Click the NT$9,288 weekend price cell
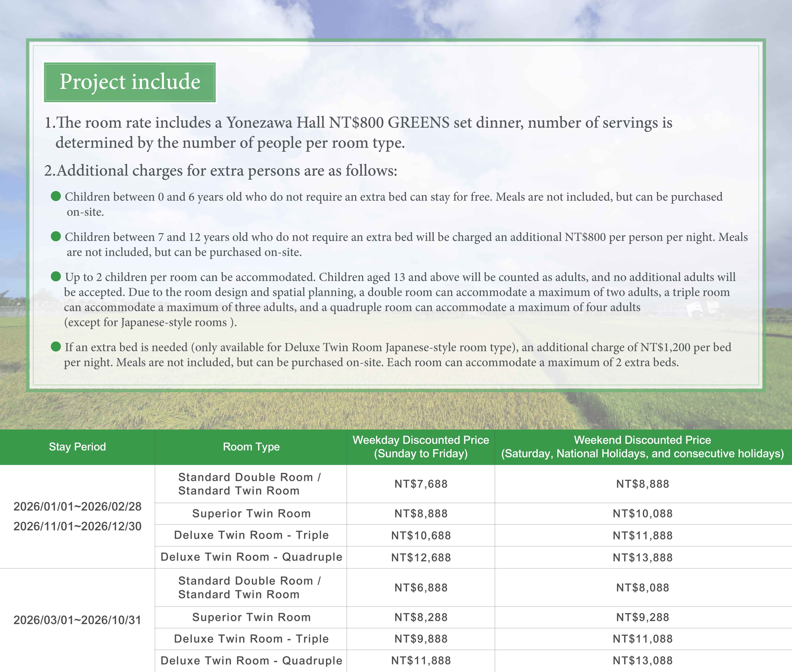This screenshot has height=672, width=792. 642,617
